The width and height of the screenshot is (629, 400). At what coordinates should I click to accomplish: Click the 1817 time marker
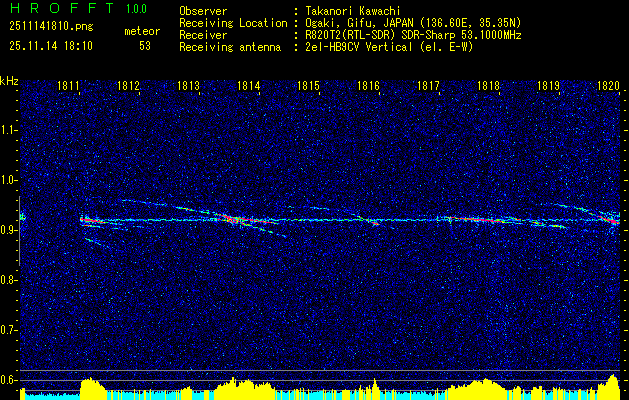(x=429, y=86)
